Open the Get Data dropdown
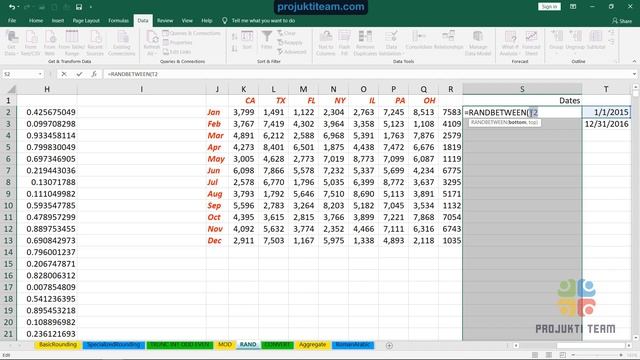This screenshot has width=640, height=360. [11, 42]
